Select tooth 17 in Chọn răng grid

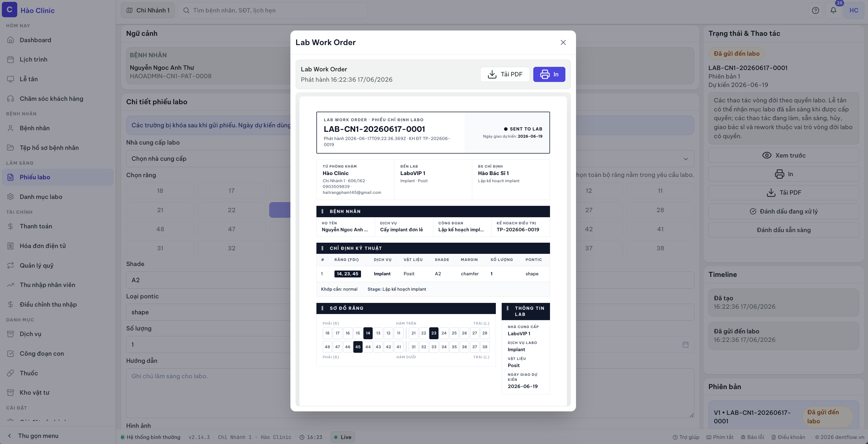point(231,191)
